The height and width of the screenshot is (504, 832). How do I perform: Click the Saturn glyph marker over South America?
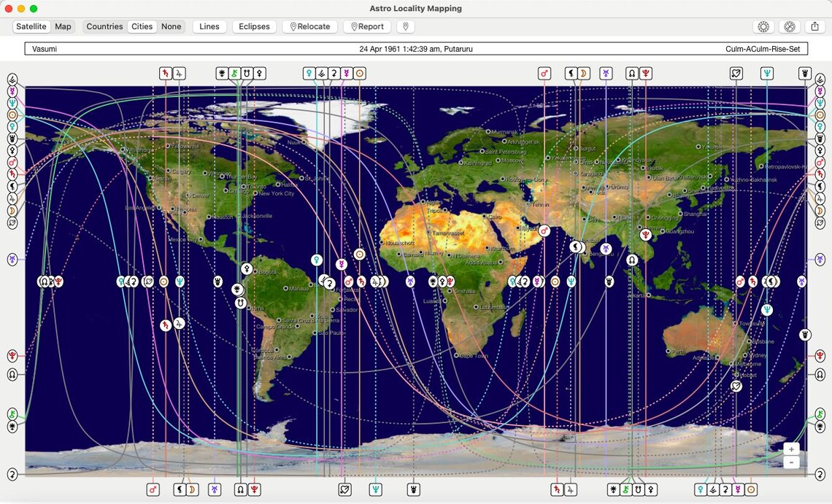coord(166,325)
